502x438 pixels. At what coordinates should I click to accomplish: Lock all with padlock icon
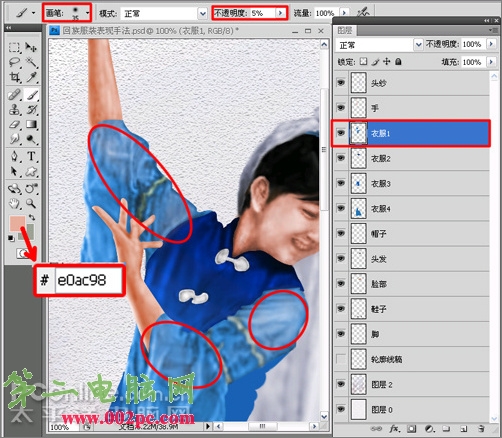pos(398,62)
